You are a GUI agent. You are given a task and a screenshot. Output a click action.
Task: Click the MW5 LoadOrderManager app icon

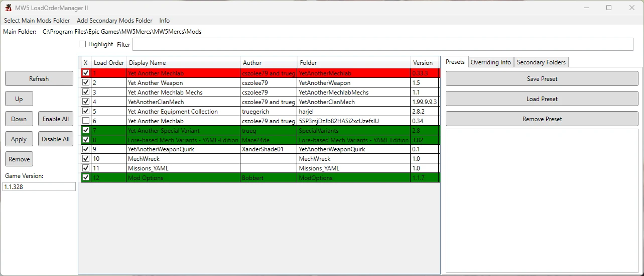tap(8, 8)
